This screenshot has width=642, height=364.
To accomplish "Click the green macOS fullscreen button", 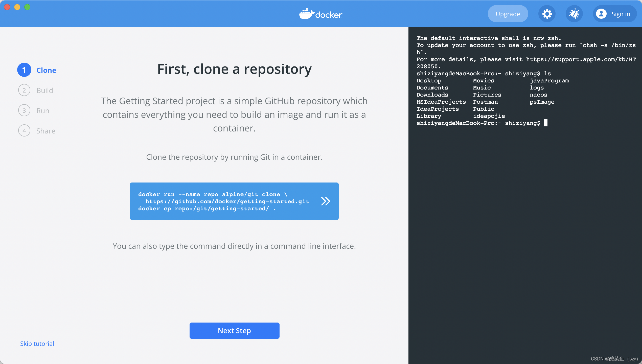I will [27, 7].
